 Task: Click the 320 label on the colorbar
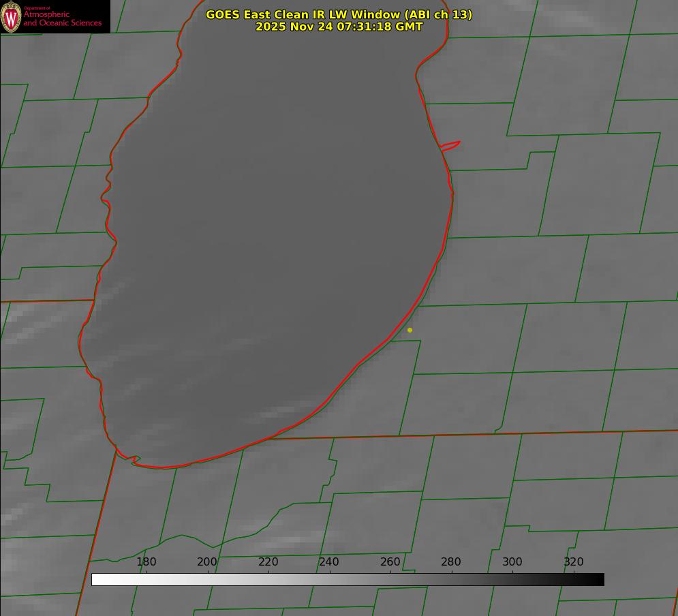tap(574, 561)
